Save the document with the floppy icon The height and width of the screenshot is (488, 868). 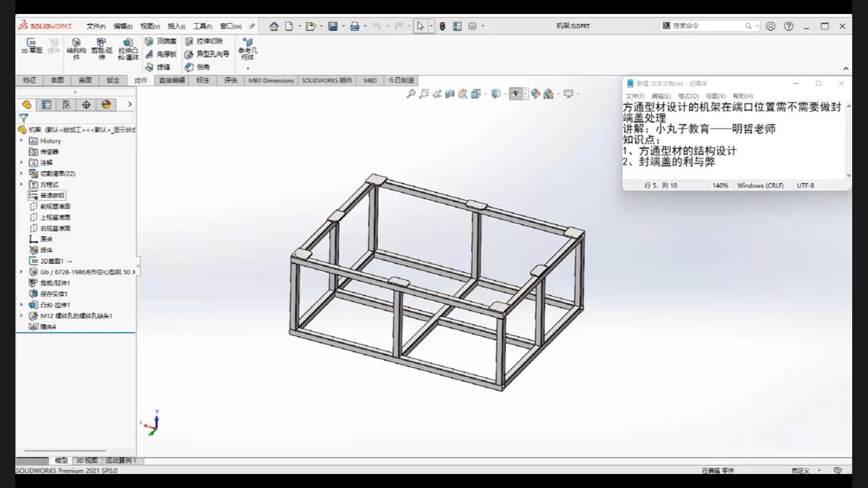[x=333, y=26]
